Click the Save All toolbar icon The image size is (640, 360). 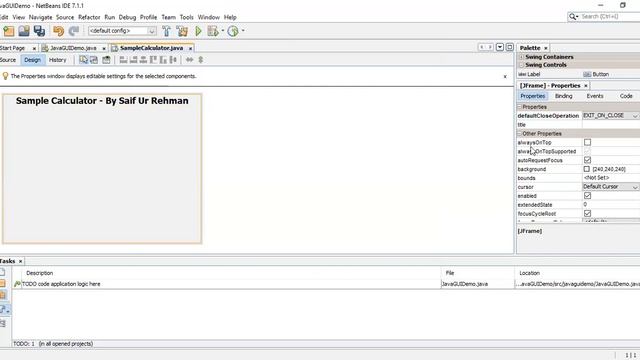(39, 31)
